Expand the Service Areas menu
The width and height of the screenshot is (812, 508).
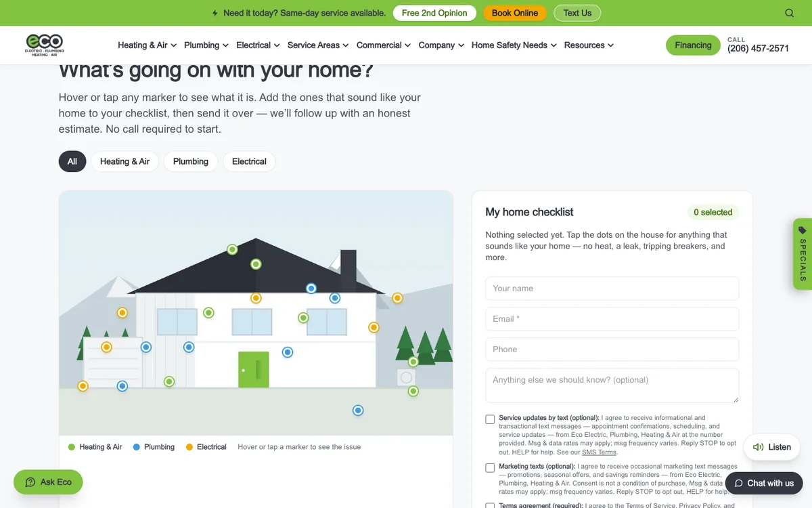click(x=318, y=45)
